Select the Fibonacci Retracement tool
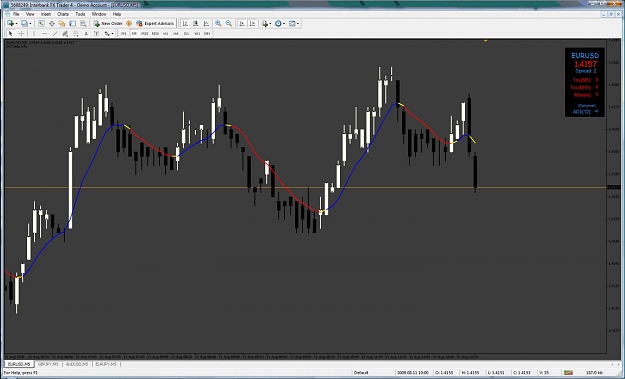This screenshot has width=625, height=379. point(75,33)
